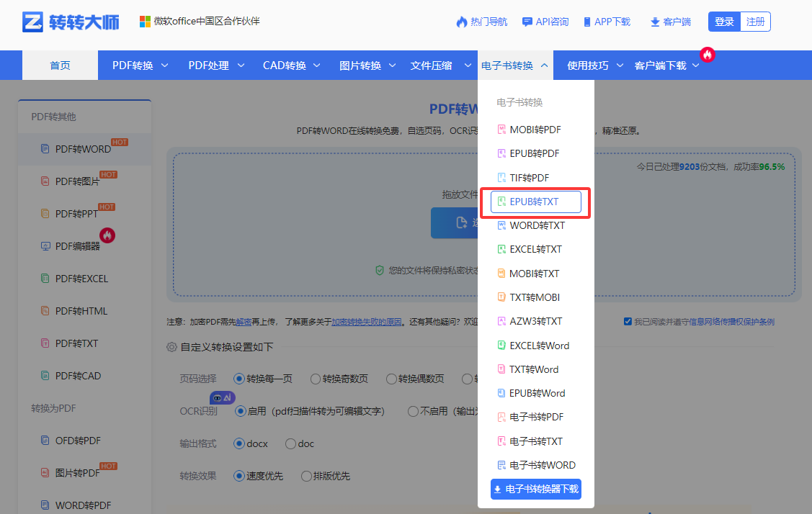Click the PDF编辑器 sidebar icon

pyautogui.click(x=45, y=246)
